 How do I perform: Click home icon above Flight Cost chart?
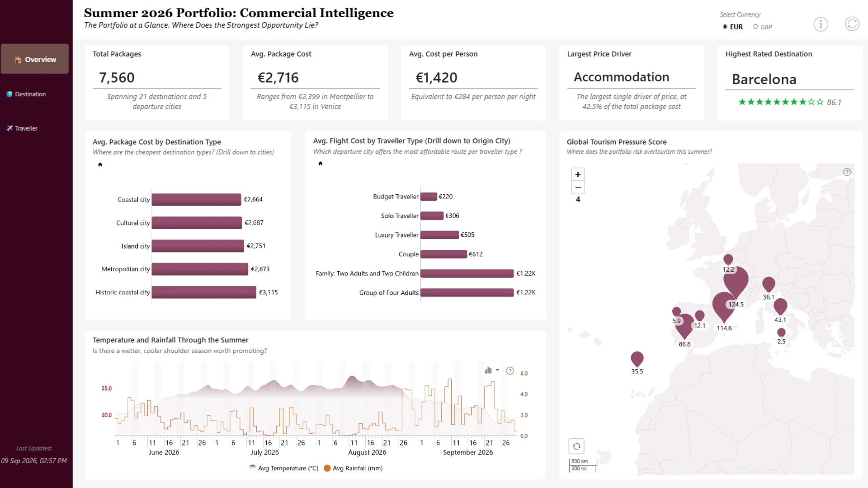pos(321,164)
